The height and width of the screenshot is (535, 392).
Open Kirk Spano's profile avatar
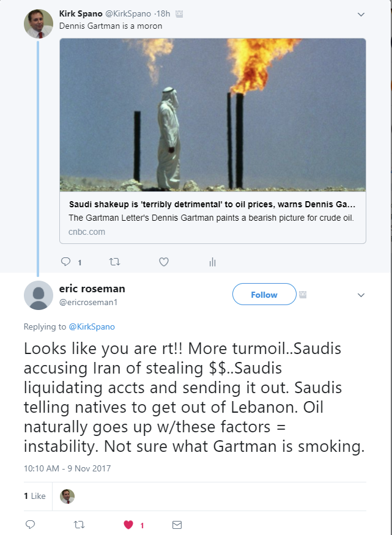pyautogui.click(x=39, y=24)
